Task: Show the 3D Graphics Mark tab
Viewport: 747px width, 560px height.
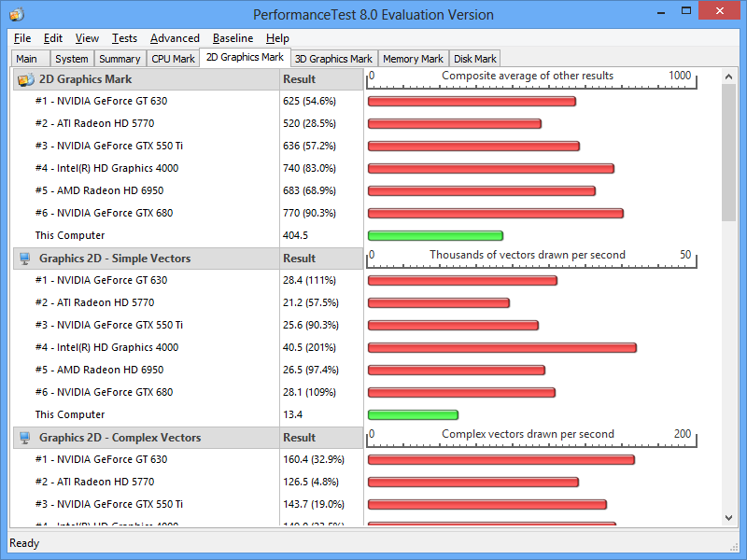Action: click(334, 59)
